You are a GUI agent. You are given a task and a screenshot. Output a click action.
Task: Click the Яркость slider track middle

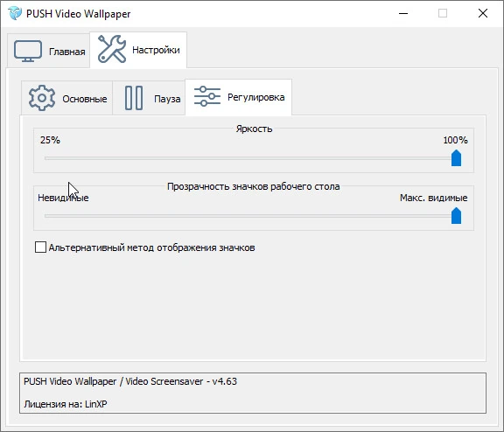click(x=250, y=158)
